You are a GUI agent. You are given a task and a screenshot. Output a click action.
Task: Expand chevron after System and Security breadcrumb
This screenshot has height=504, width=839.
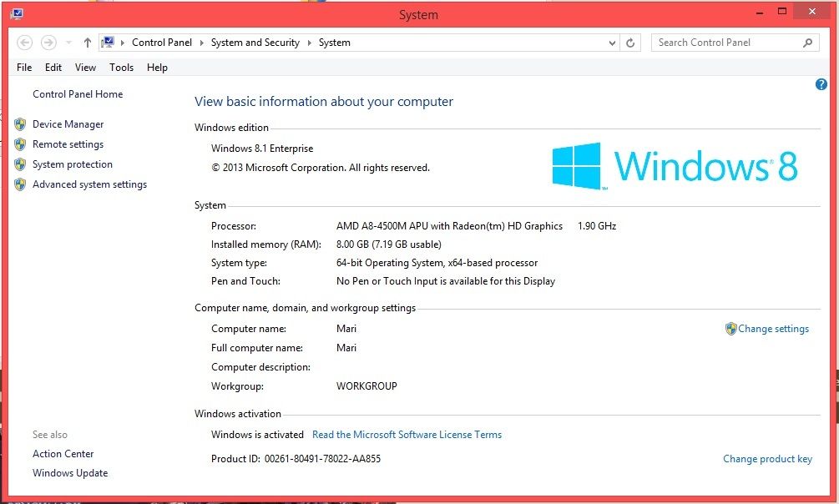[x=309, y=43]
